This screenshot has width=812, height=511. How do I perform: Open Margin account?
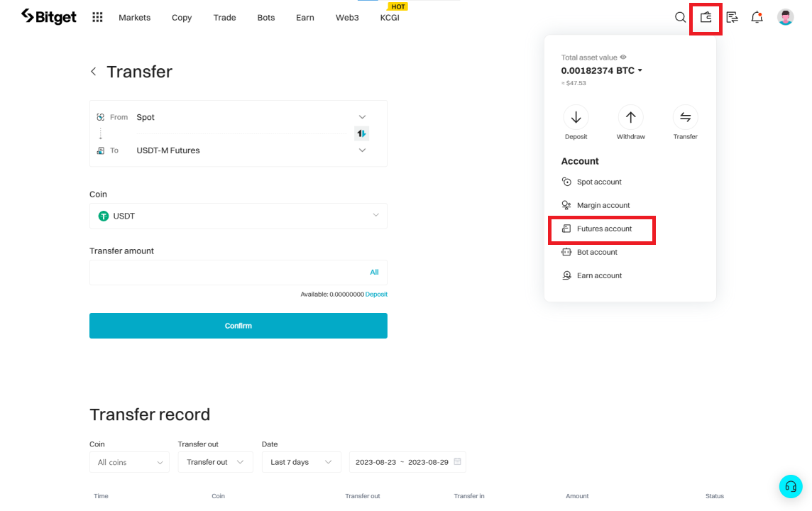(x=596, y=205)
